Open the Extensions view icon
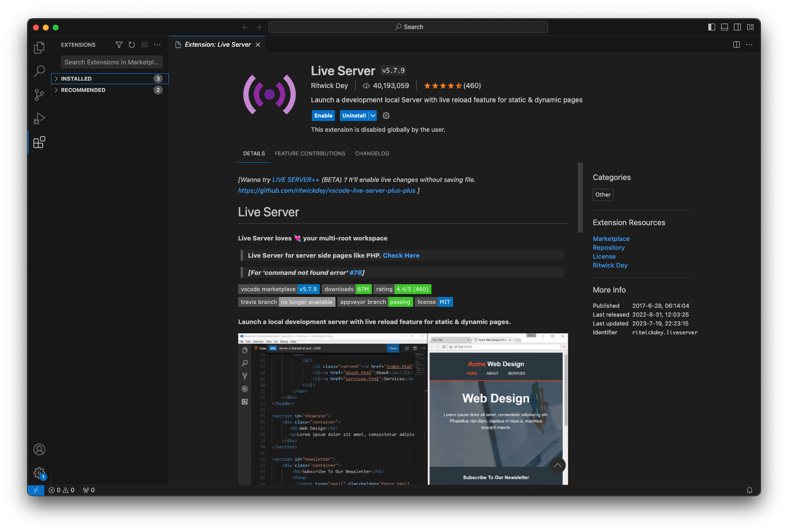788x532 pixels. [39, 143]
